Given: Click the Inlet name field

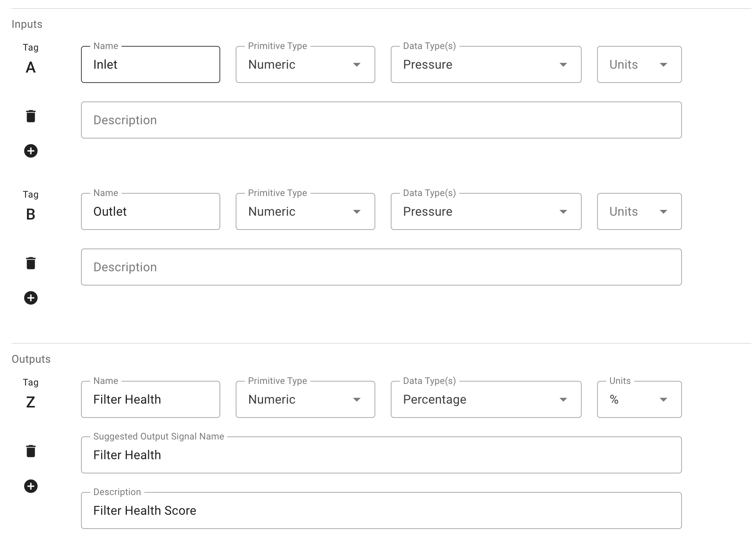Looking at the screenshot, I should [150, 64].
